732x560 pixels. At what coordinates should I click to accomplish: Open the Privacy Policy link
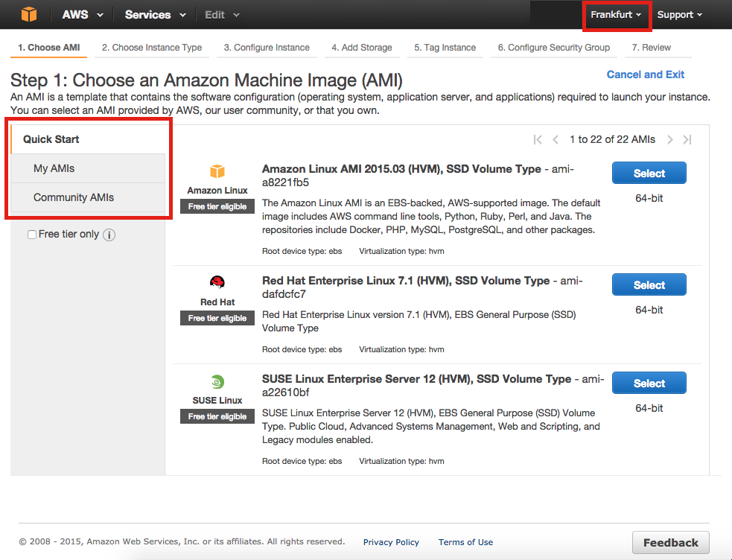pyautogui.click(x=391, y=542)
